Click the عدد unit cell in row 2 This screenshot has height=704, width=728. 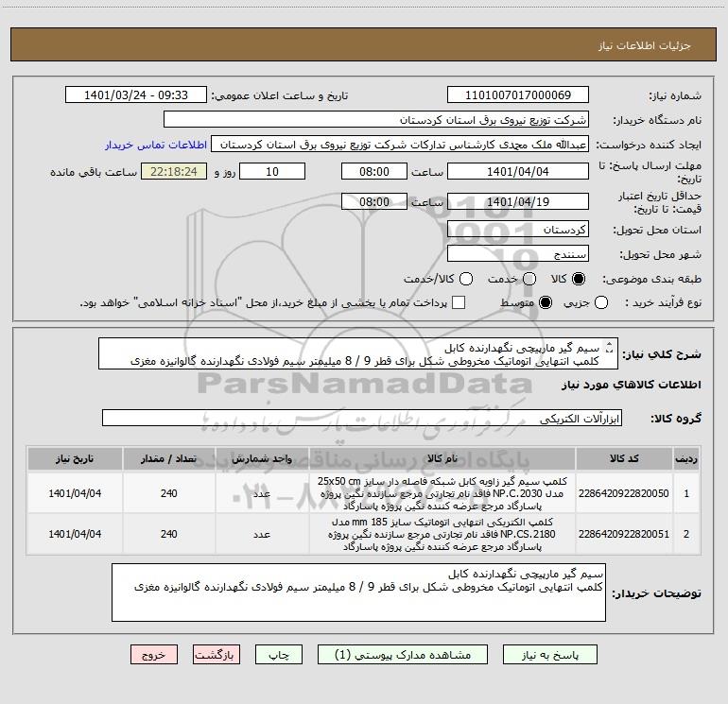(x=262, y=534)
